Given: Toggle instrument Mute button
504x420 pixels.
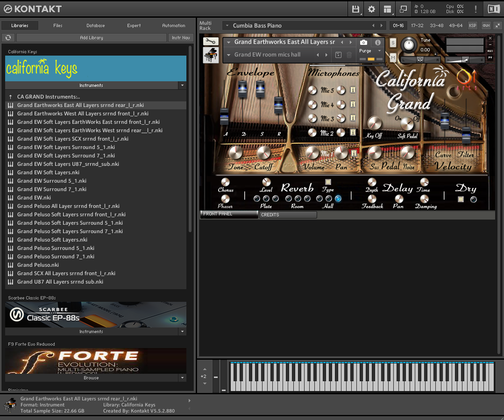Looking at the screenshot, I should 393,58.
